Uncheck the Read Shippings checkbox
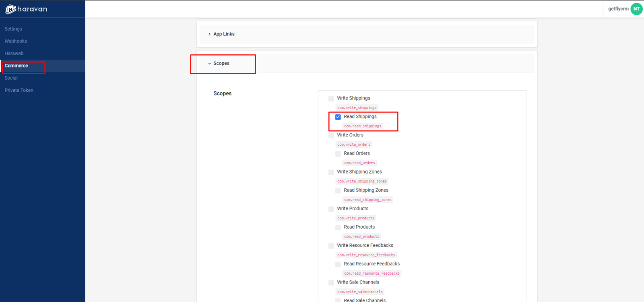 338,117
